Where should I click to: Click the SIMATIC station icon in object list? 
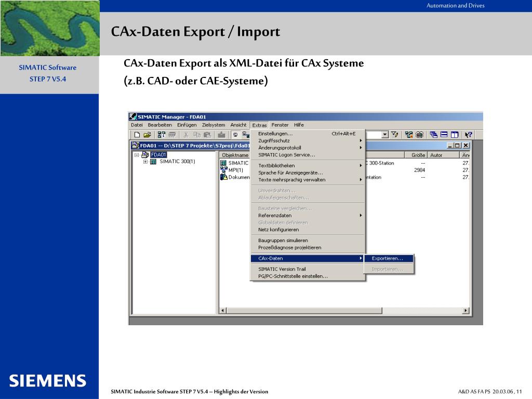click(x=224, y=163)
